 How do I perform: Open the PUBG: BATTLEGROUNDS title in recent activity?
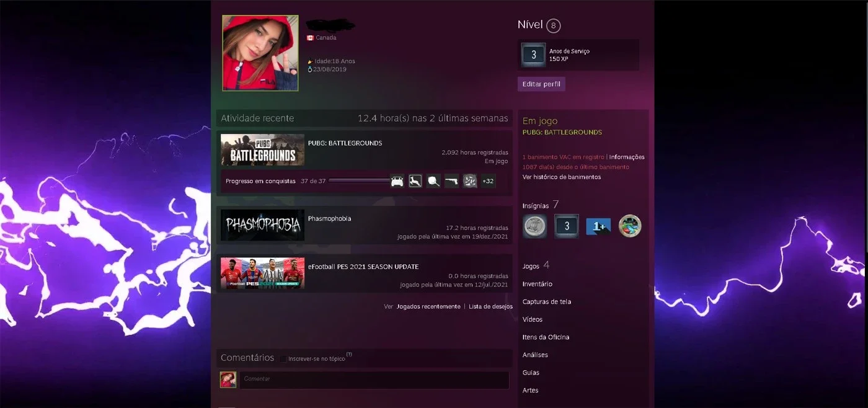click(x=345, y=143)
